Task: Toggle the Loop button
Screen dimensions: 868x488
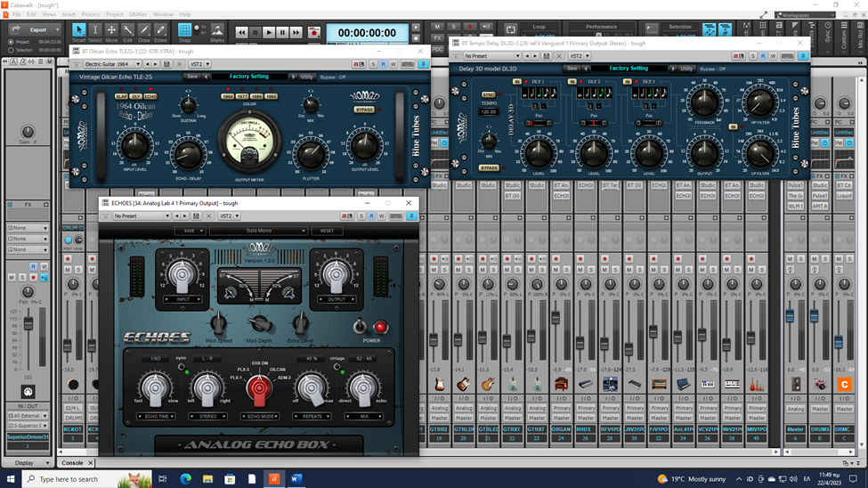Action: [510, 29]
